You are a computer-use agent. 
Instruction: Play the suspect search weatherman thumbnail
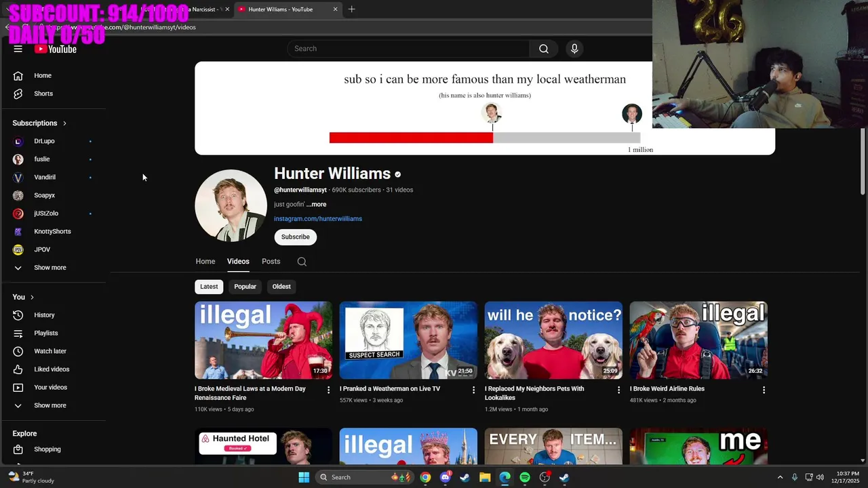(408, 340)
